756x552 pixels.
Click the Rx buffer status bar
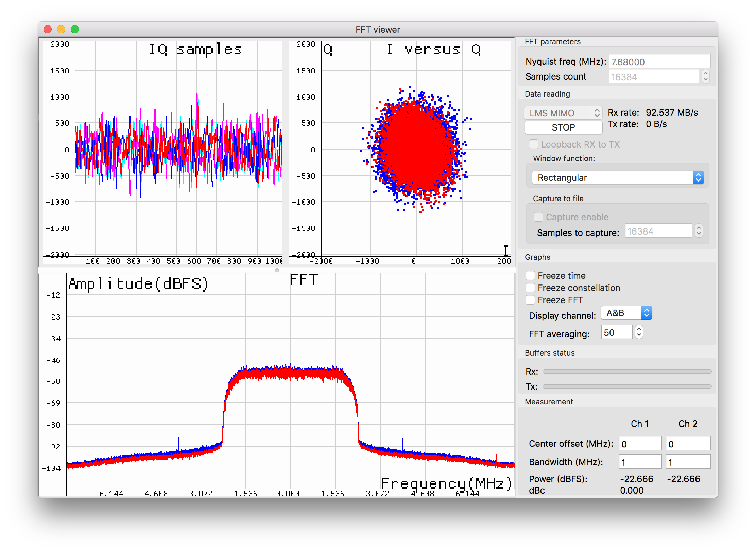click(627, 372)
